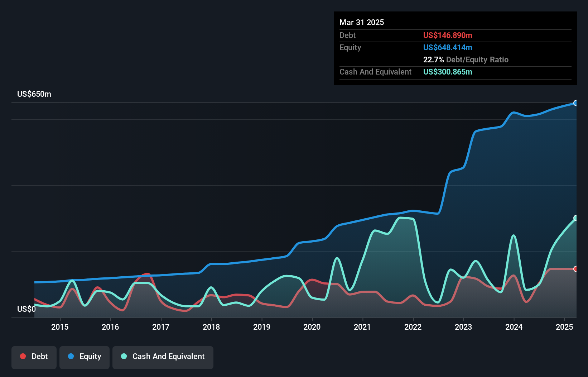588x377 pixels.
Task: Click the blue Equity legend dot
Action: coord(71,356)
